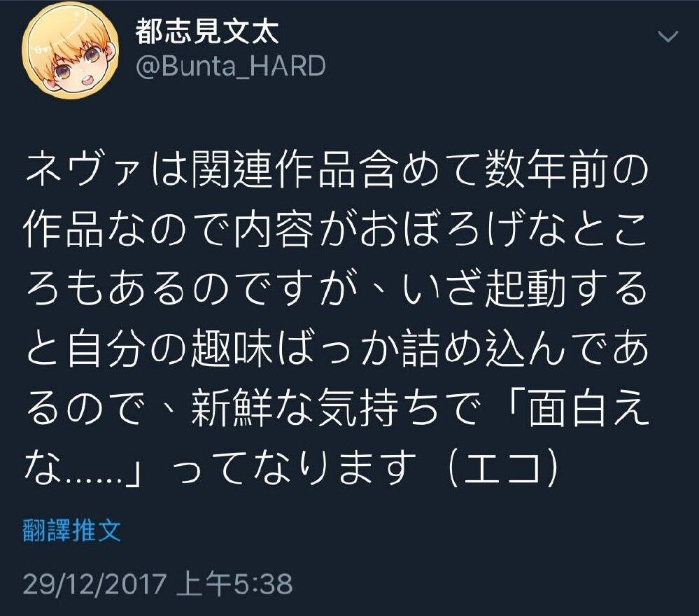Select the tweet body text starting ネヴァは

coord(337,319)
